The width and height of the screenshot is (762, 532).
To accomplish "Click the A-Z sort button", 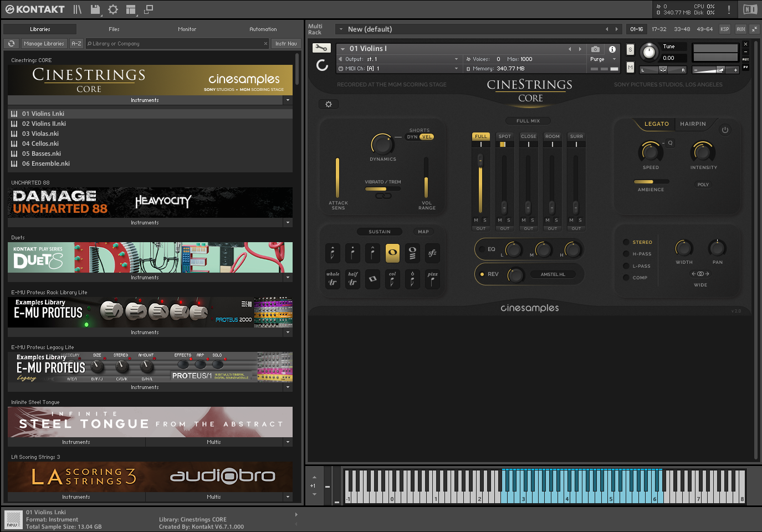I will tap(76, 43).
